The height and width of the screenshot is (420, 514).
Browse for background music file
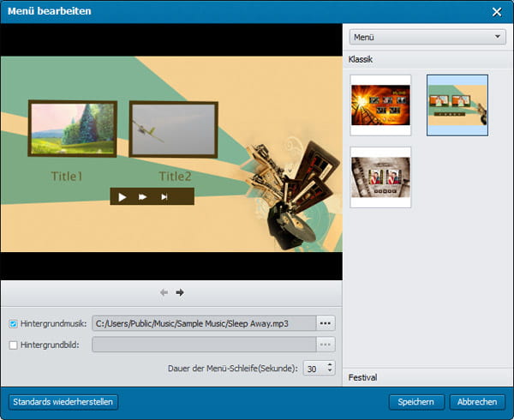point(326,323)
